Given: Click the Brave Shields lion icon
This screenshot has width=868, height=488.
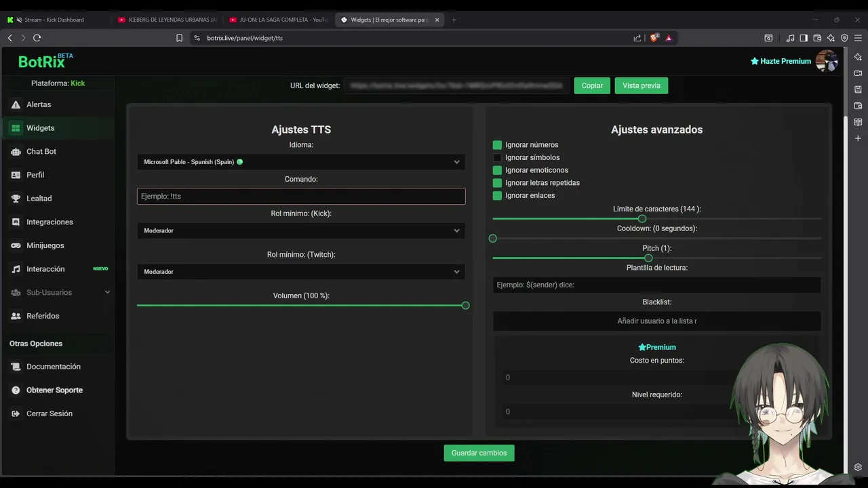Looking at the screenshot, I should coord(654,38).
